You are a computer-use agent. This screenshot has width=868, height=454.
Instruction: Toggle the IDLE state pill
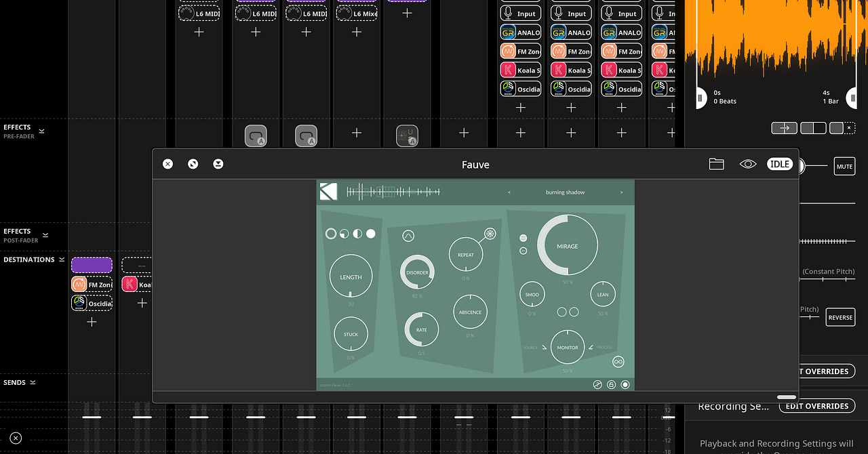[780, 164]
